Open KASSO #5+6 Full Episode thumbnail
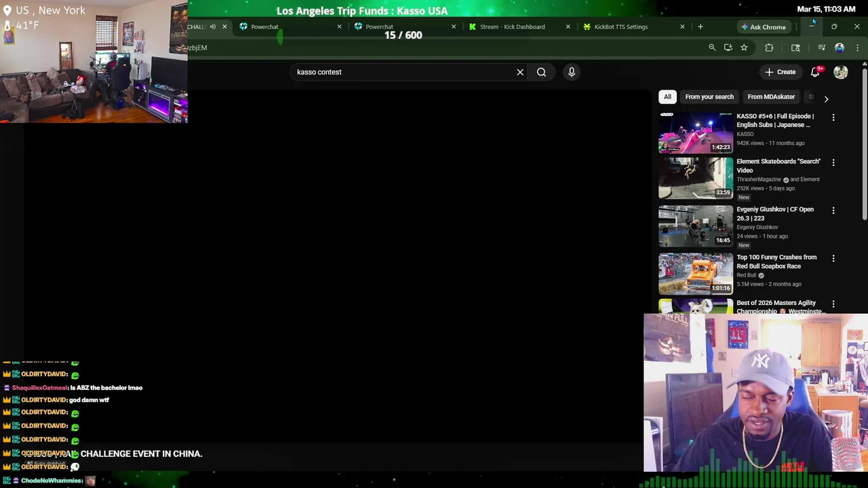The width and height of the screenshot is (868, 488). [x=696, y=133]
